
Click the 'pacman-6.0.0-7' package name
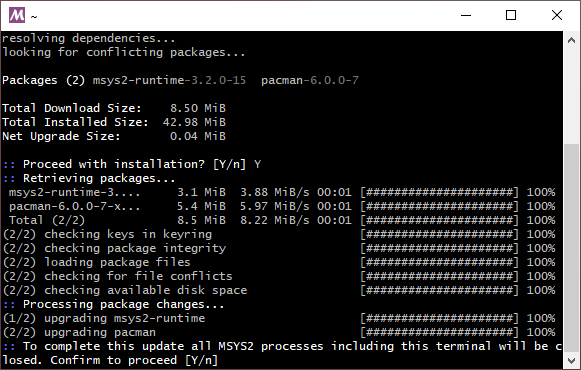click(x=310, y=80)
